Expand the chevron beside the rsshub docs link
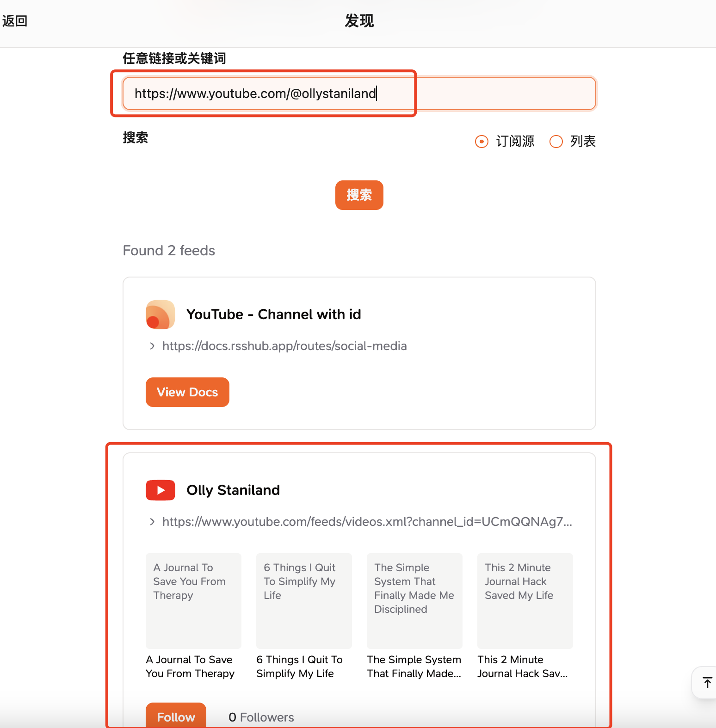The image size is (716, 728). tap(152, 346)
